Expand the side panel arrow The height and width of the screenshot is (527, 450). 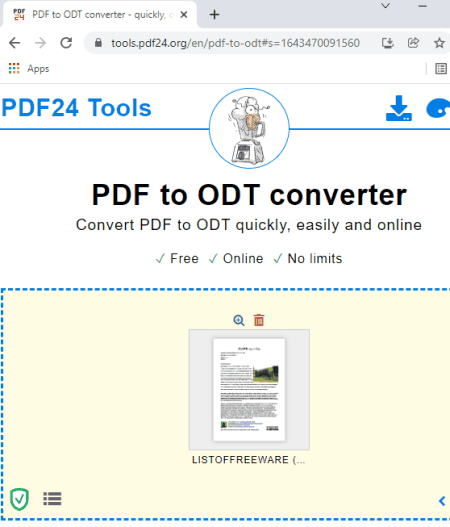pos(442,501)
